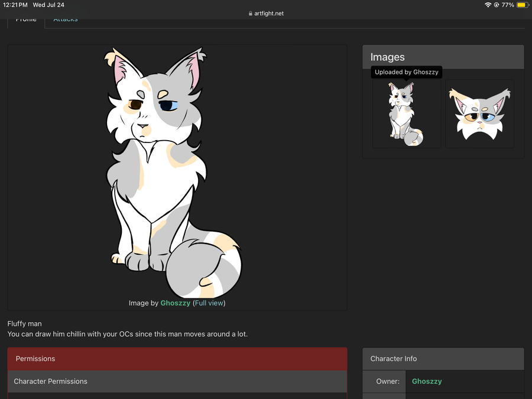Tap the Permissions red header
The height and width of the screenshot is (399, 532).
click(177, 359)
